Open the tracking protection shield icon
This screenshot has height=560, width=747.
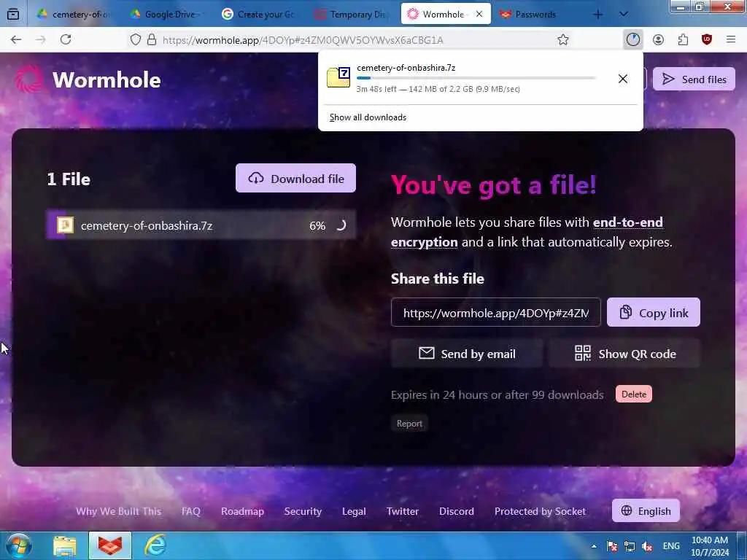[x=136, y=39]
